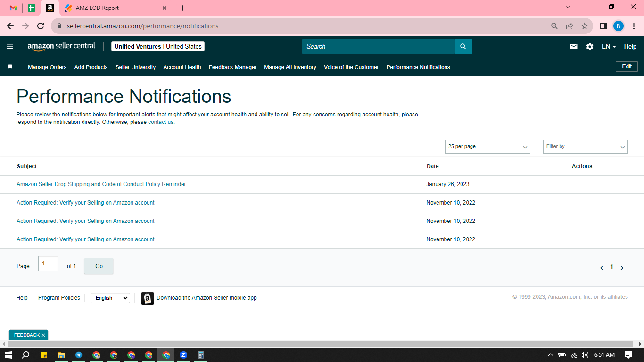
Task: Open the pinned Gmail tab
Action: coord(13,8)
